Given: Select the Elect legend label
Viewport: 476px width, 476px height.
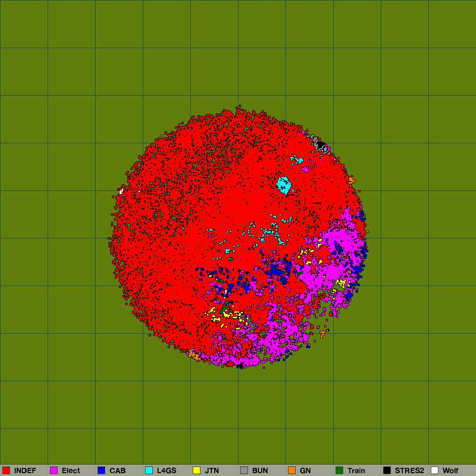Looking at the screenshot, I should (71, 471).
